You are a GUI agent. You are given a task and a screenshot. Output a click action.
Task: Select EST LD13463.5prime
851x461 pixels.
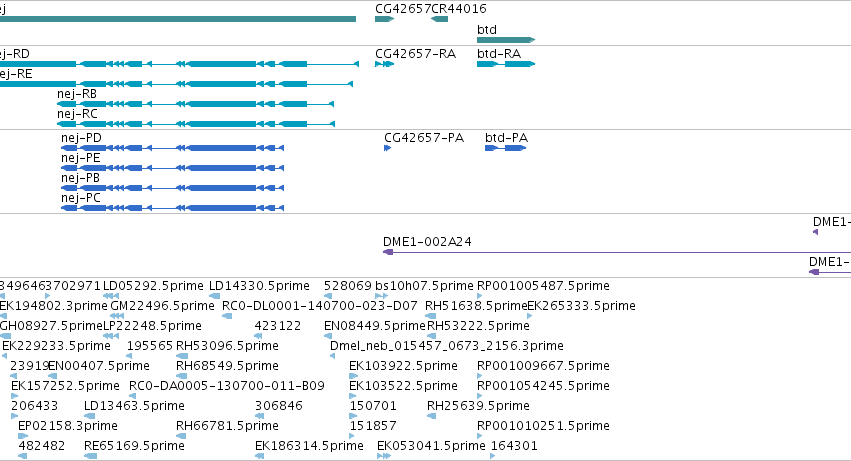[135, 406]
